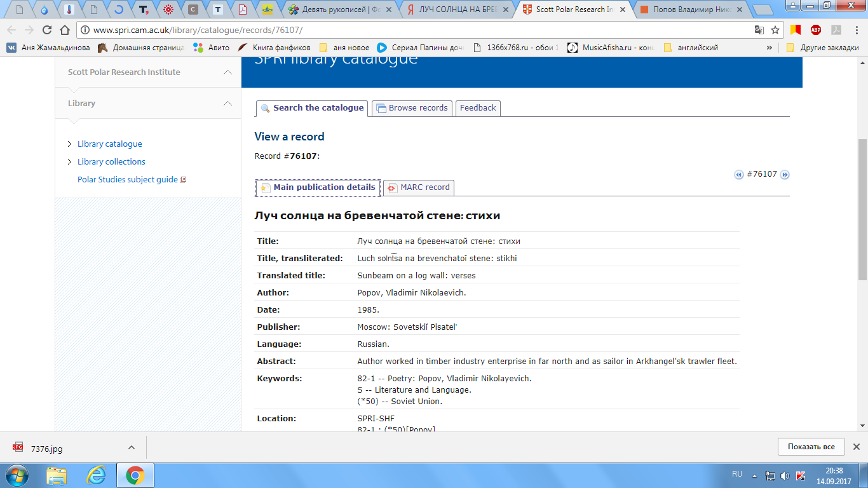Reload the page with the refresh icon
The image size is (868, 488).
point(46,30)
